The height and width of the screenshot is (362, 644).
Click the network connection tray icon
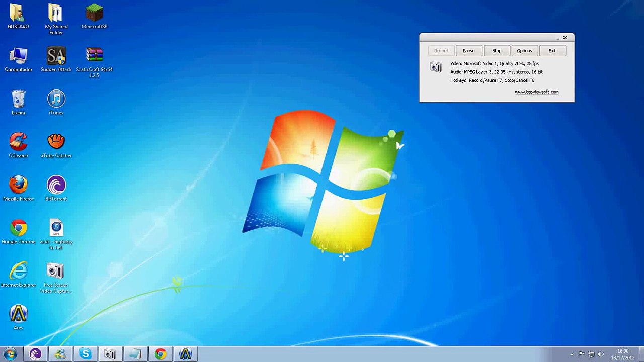591,354
